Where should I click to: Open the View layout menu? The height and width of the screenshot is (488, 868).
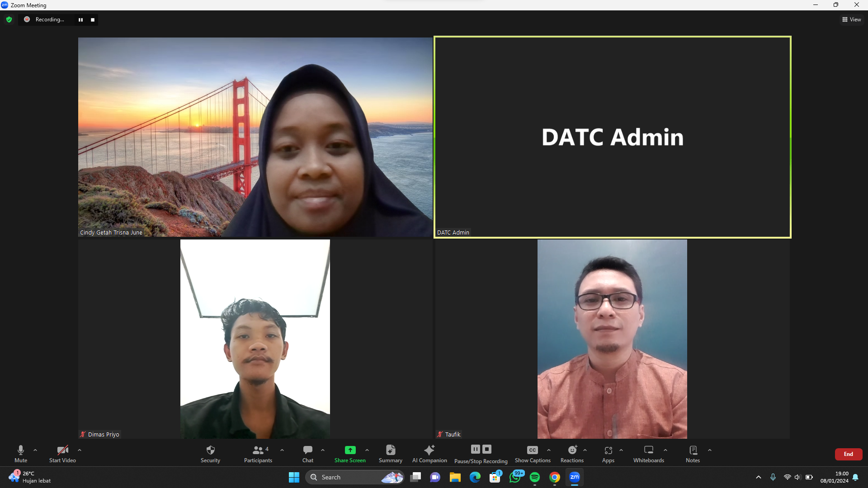click(x=851, y=19)
